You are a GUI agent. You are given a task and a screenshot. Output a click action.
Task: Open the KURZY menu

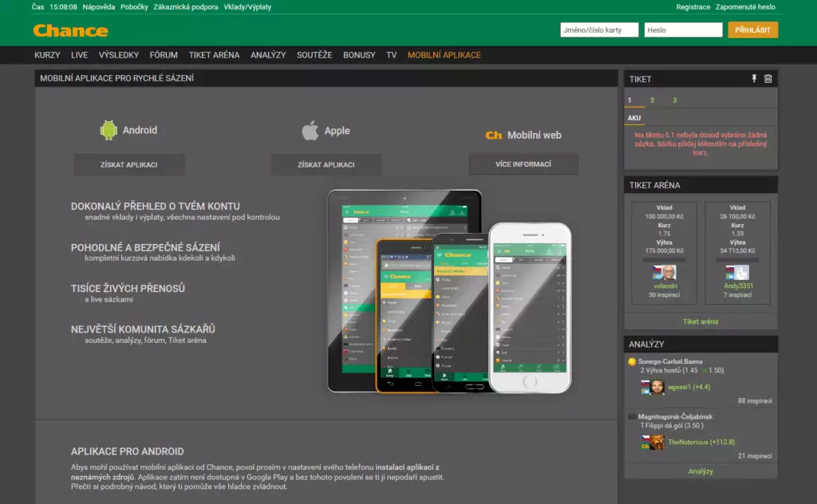pyautogui.click(x=47, y=55)
